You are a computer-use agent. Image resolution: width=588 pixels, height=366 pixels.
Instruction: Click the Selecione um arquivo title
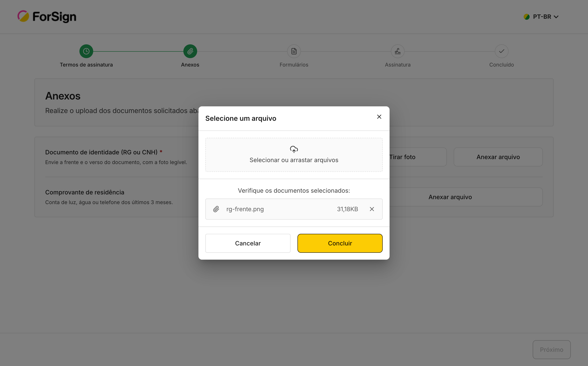pos(241,118)
